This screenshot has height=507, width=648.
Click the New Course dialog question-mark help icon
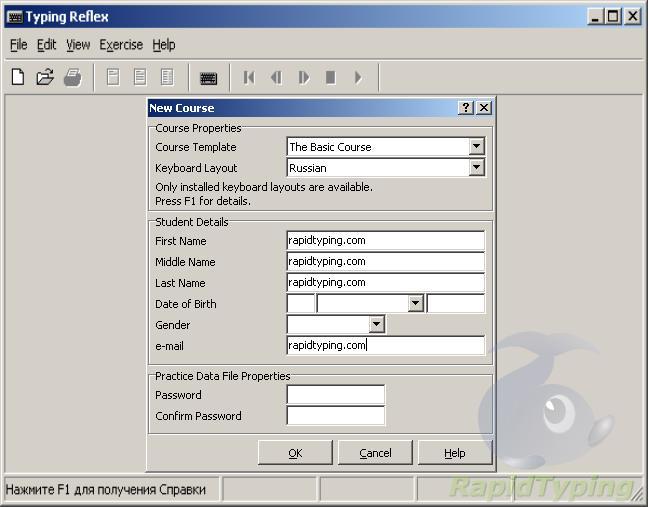(x=466, y=108)
